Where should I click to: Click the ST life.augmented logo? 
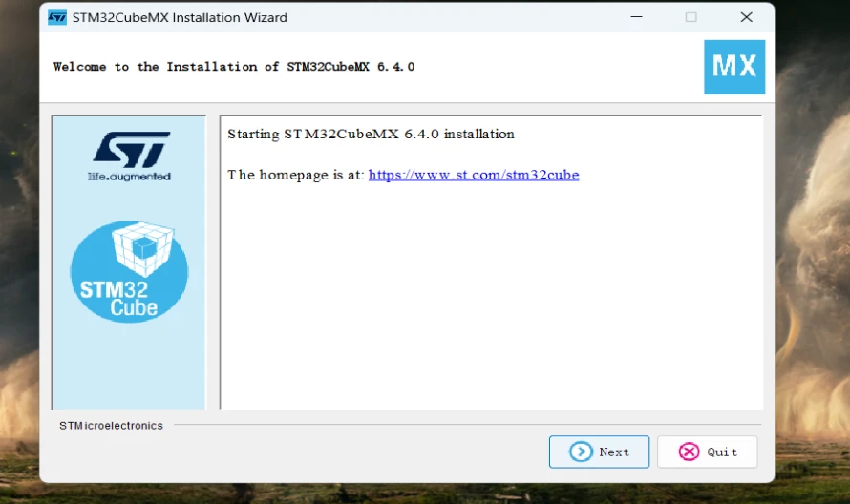130,156
